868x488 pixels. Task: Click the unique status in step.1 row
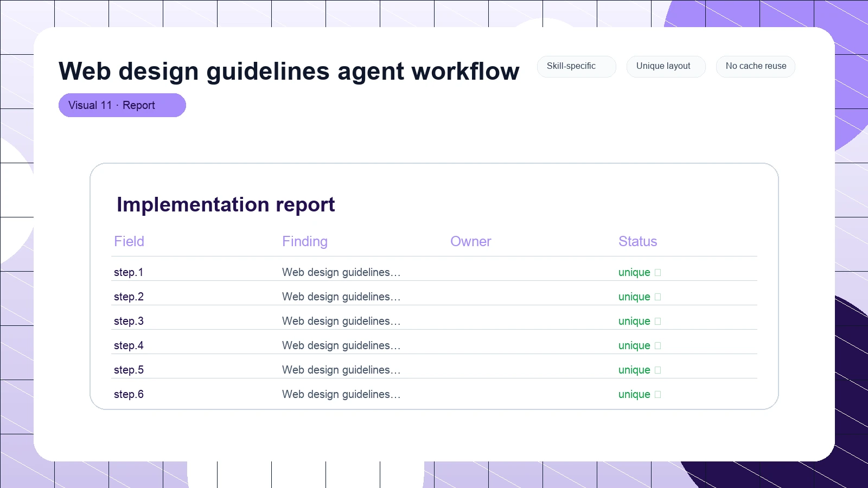pyautogui.click(x=634, y=272)
